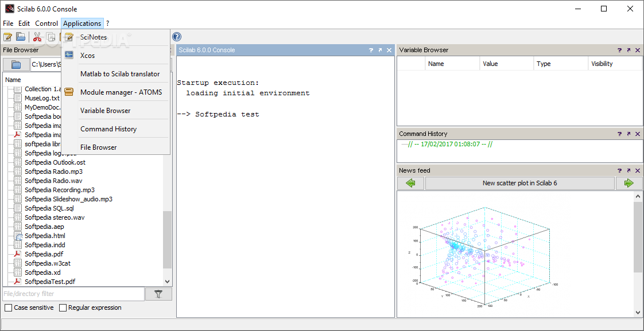The height and width of the screenshot is (331, 644).
Task: Click the folder button in File Browser
Action: tap(16, 64)
